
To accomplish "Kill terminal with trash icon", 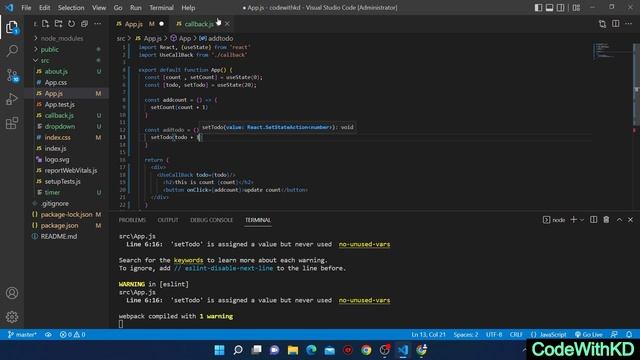I will tap(606, 220).
